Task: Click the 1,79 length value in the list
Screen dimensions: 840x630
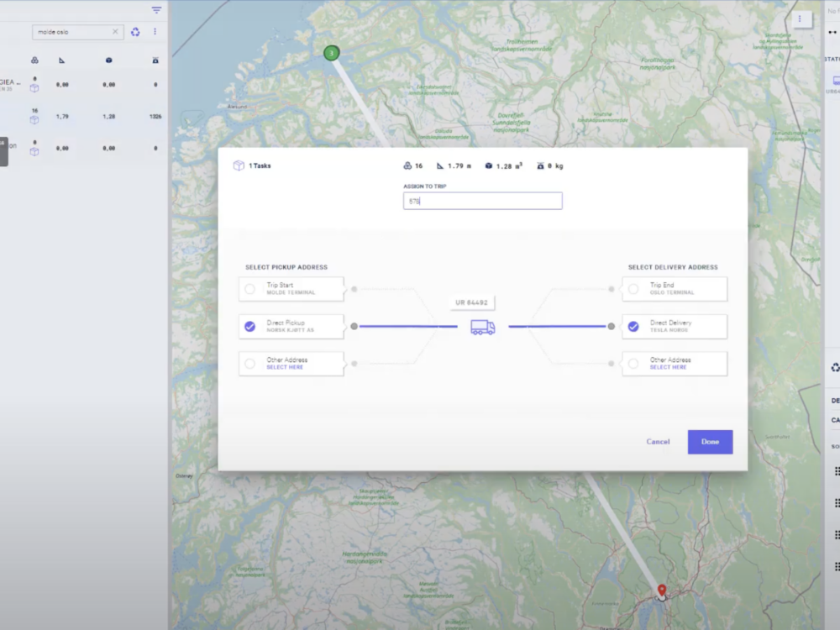Action: (62, 116)
